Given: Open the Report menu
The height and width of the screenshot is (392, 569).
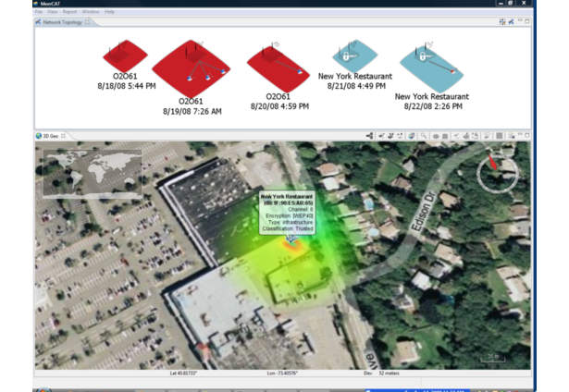Looking at the screenshot, I should click(x=69, y=12).
